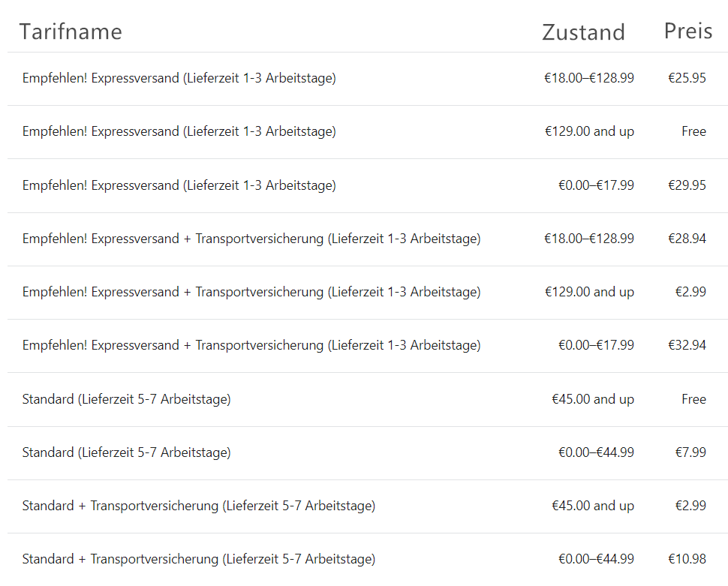
Task: Click the €28.94 price value
Action: pyautogui.click(x=687, y=239)
